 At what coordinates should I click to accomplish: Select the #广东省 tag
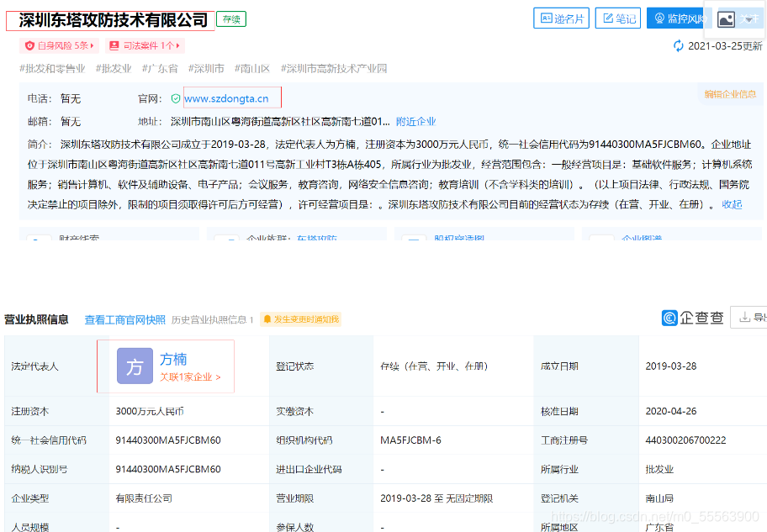pyautogui.click(x=160, y=68)
